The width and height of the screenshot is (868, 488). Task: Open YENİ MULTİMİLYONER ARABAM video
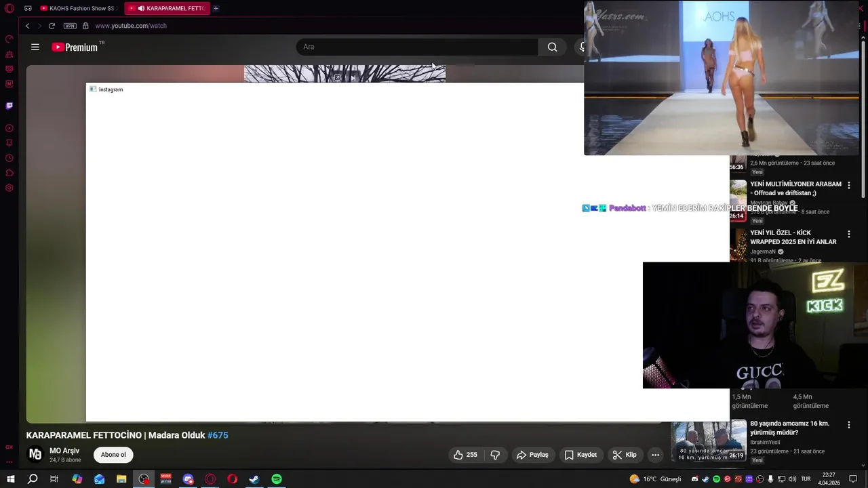pos(795,188)
